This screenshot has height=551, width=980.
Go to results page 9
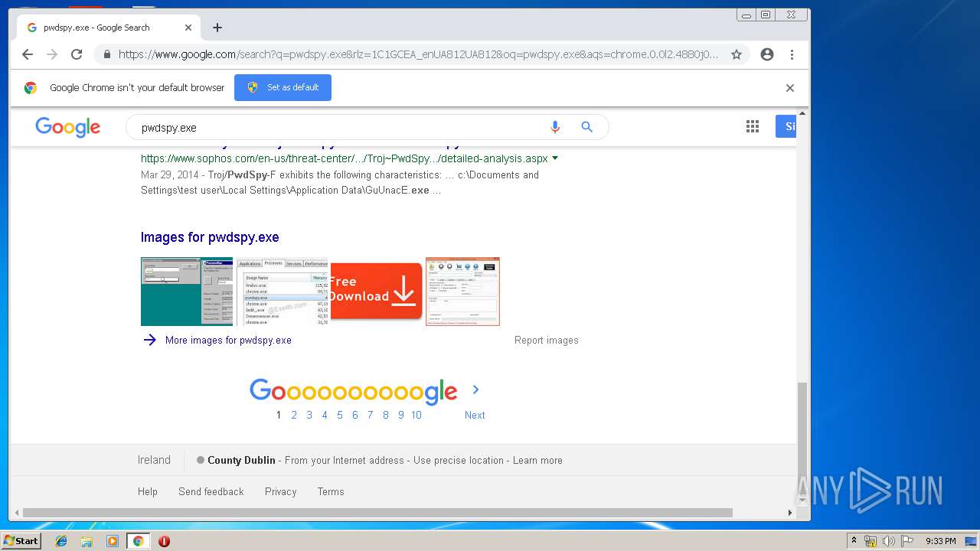coord(401,415)
